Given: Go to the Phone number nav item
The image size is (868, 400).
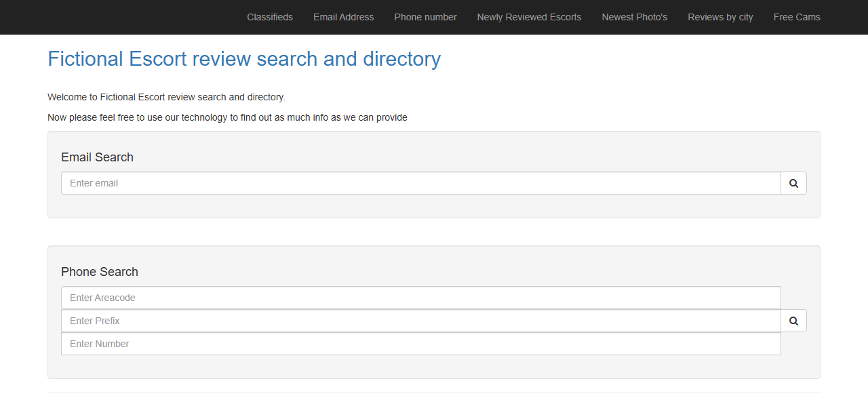Looking at the screenshot, I should point(425,17).
